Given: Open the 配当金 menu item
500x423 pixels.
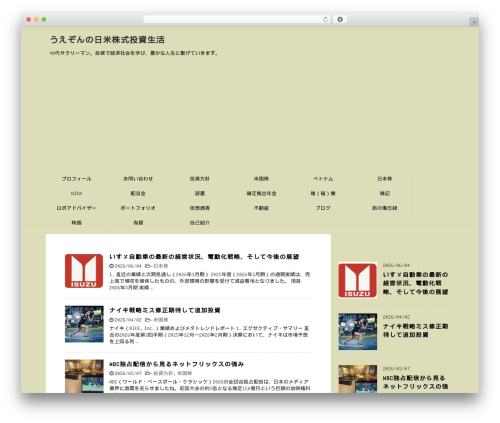Looking at the screenshot, I should (x=138, y=193).
